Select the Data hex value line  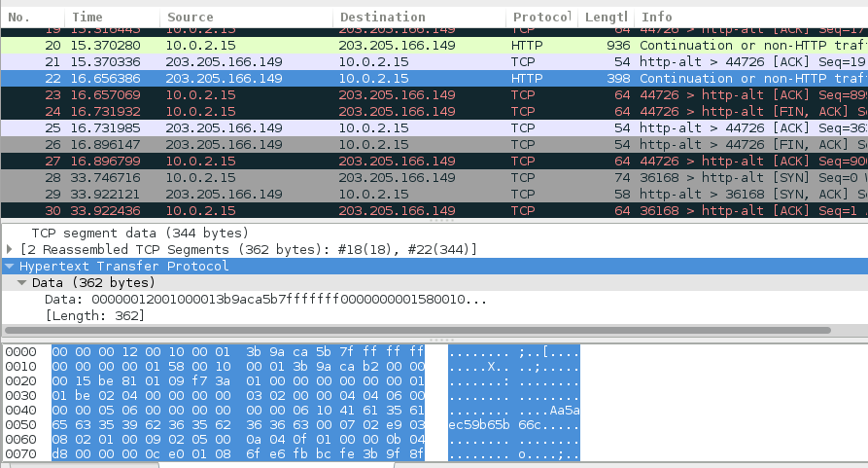[x=265, y=300]
